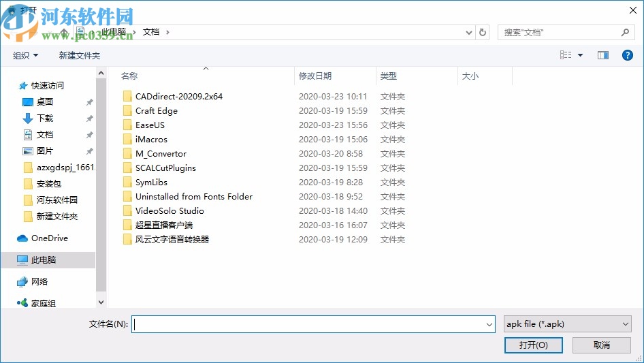Select the 河东软件园 sidebar folder
The height and width of the screenshot is (363, 644).
57,200
